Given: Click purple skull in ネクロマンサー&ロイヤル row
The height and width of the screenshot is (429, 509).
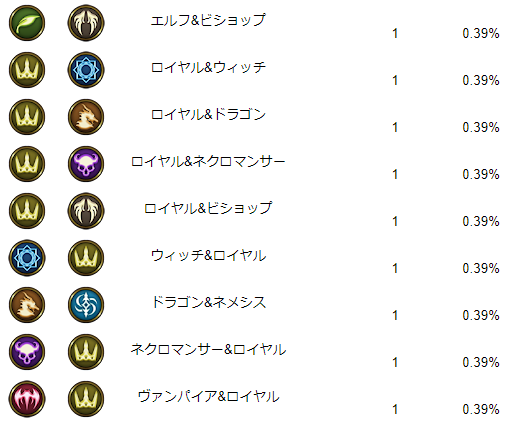Looking at the screenshot, I should [x=27, y=352].
